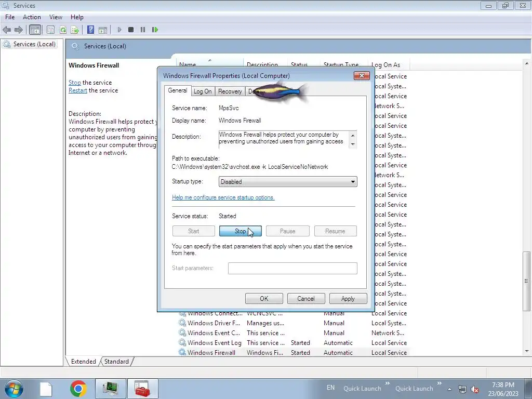Sort by the Log On As column header
Image resolution: width=532 pixels, height=399 pixels.
(x=389, y=65)
